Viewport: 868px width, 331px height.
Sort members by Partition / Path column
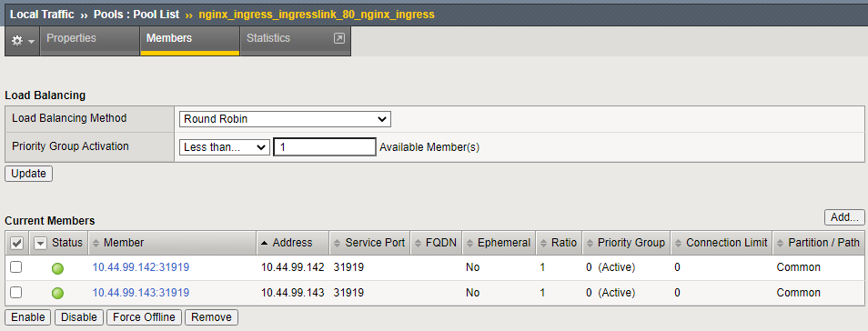tap(818, 243)
